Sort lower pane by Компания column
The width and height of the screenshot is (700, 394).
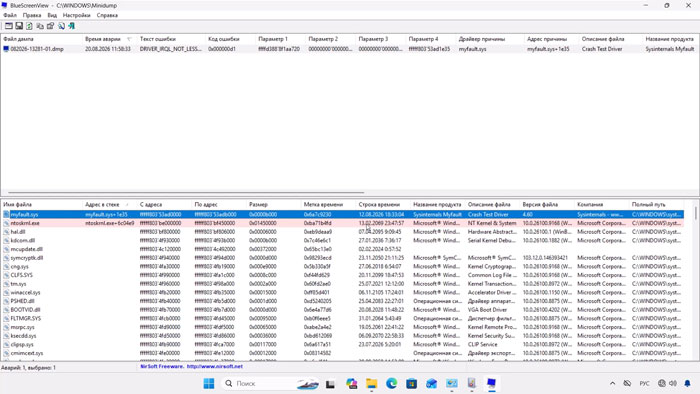click(x=602, y=204)
